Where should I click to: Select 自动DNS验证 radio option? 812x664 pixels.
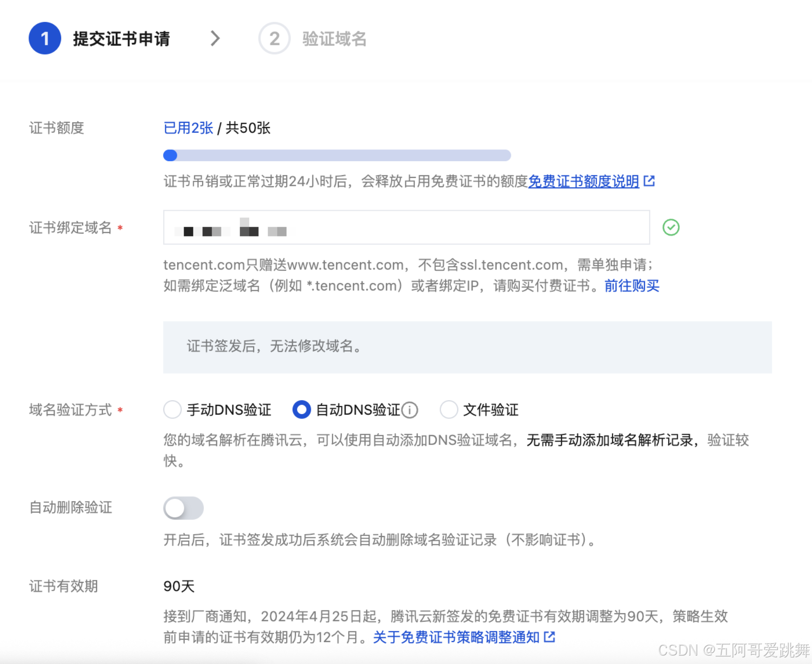pos(301,410)
